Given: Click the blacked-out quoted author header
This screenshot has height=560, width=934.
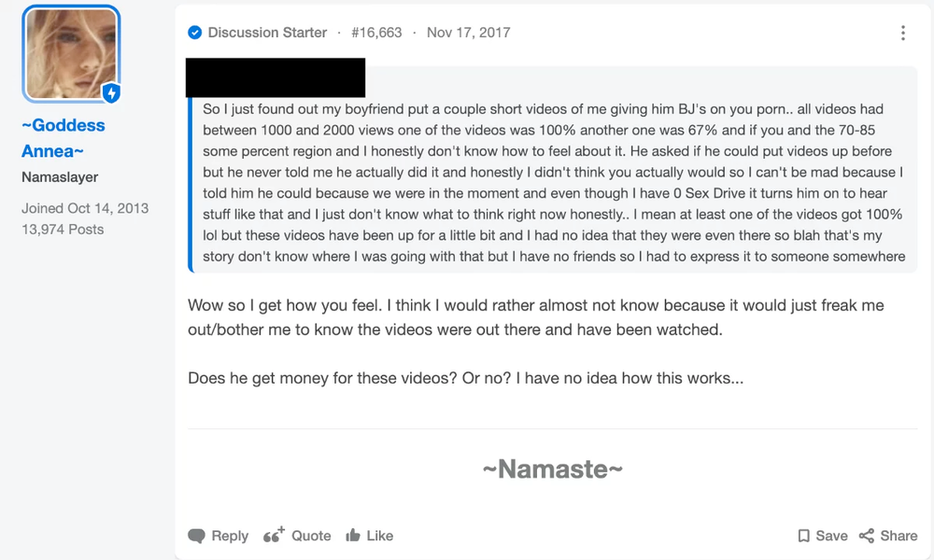Looking at the screenshot, I should (x=276, y=77).
